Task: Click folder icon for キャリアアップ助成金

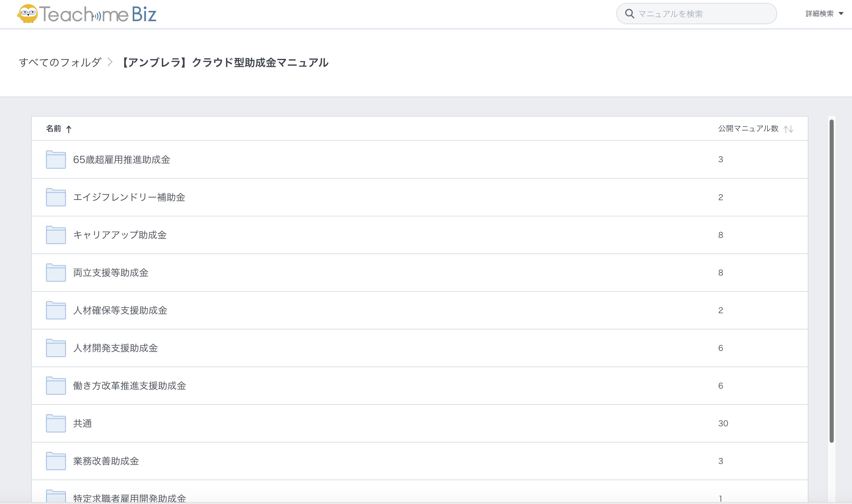Action: pyautogui.click(x=56, y=235)
